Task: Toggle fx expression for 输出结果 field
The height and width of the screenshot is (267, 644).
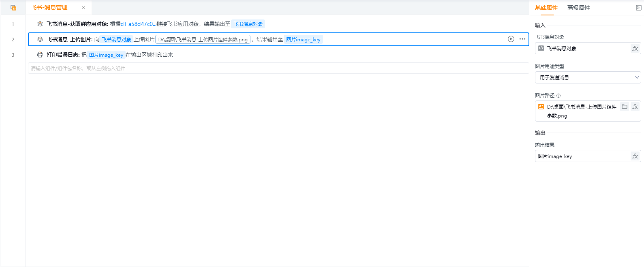Action: click(635, 156)
